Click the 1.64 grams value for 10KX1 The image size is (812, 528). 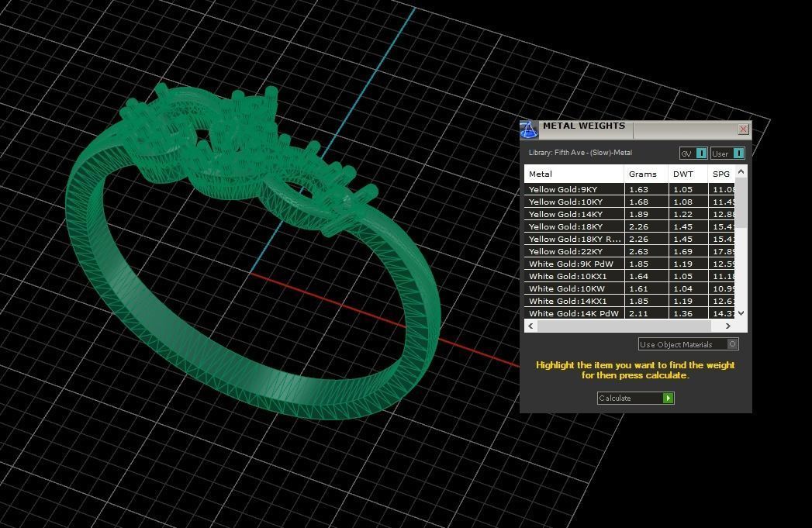[638, 277]
